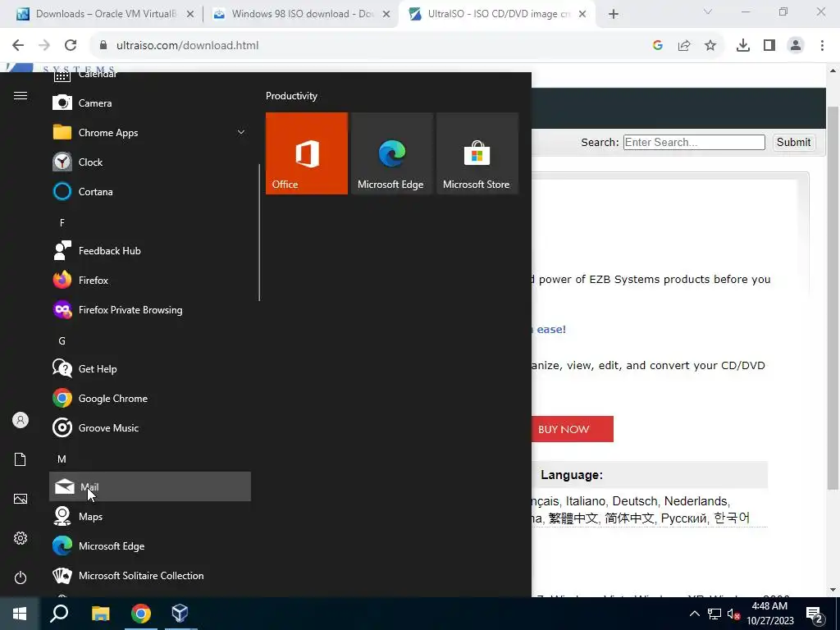Image resolution: width=840 pixels, height=630 pixels.
Task: Expand the Start menu hamburger navigation
Action: coord(21,95)
